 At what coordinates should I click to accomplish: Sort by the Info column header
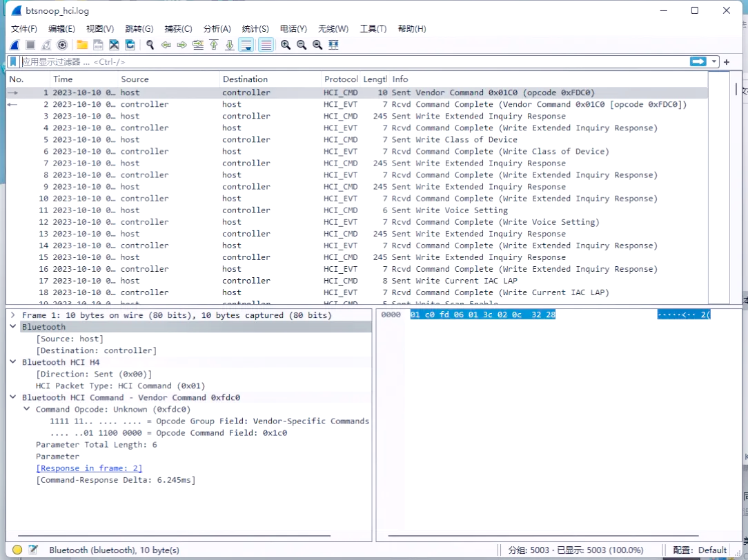(x=549, y=79)
